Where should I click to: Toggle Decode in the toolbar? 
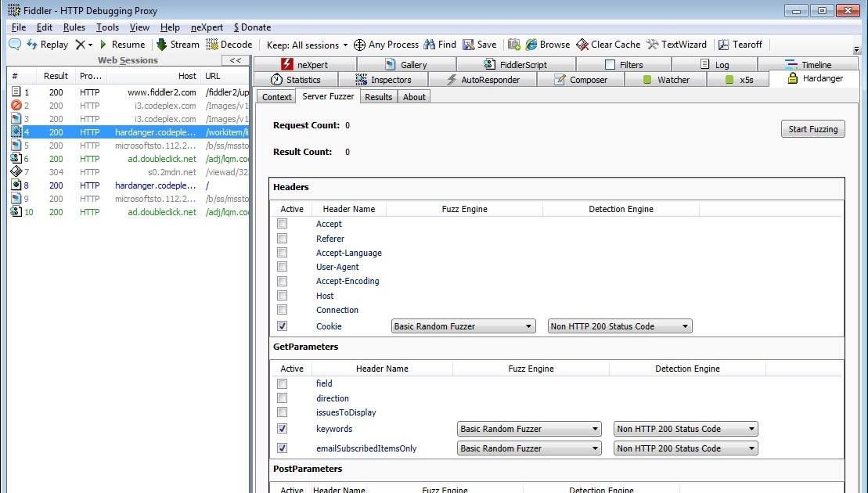click(229, 45)
